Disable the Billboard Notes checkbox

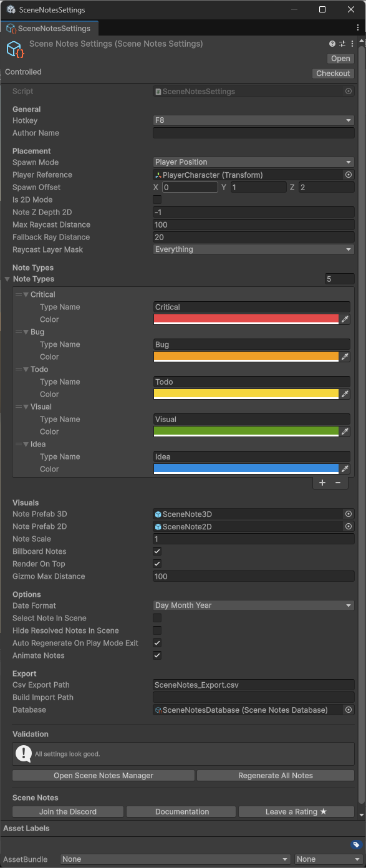[157, 551]
